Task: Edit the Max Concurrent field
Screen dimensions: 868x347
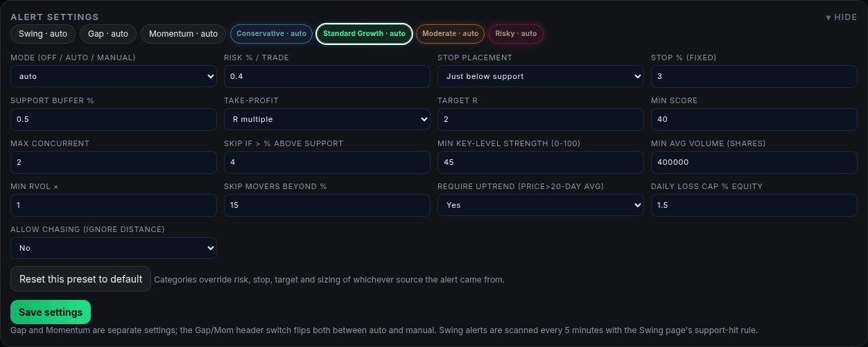Action: 114,162
